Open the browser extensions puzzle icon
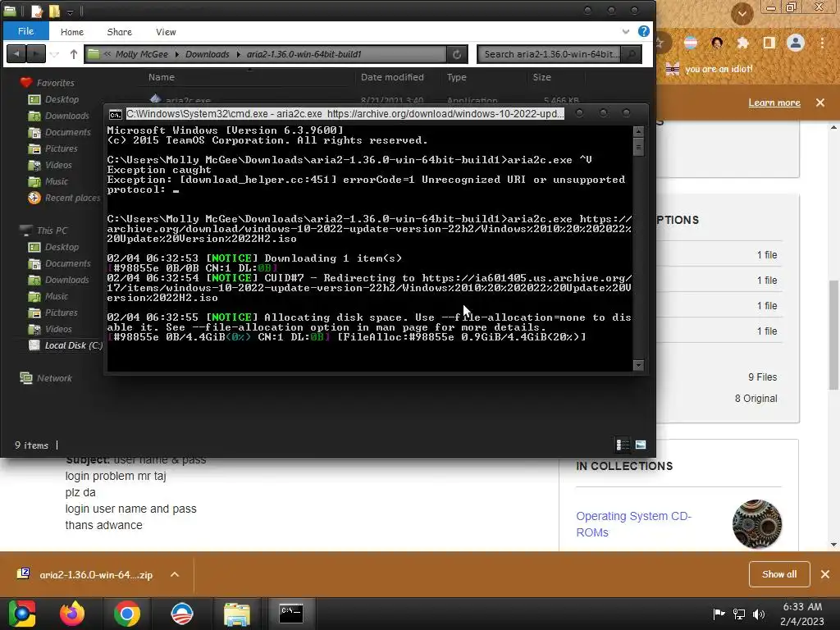The width and height of the screenshot is (840, 630). point(742,43)
